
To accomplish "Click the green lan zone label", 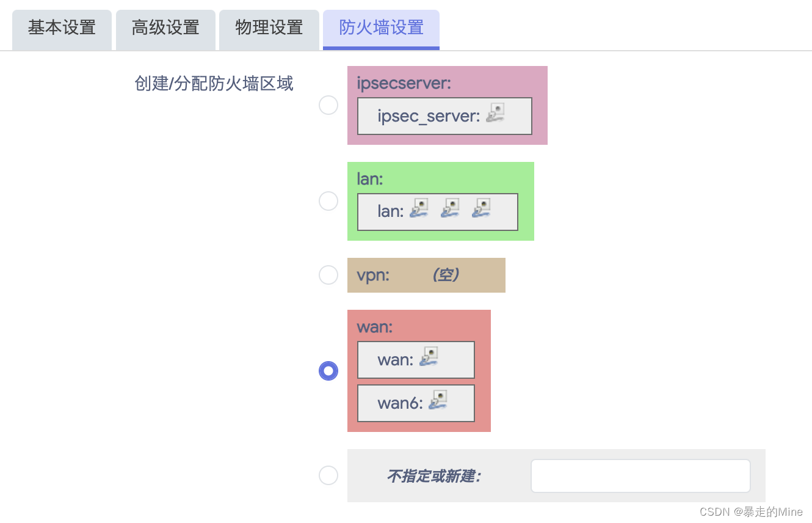I will point(370,179).
